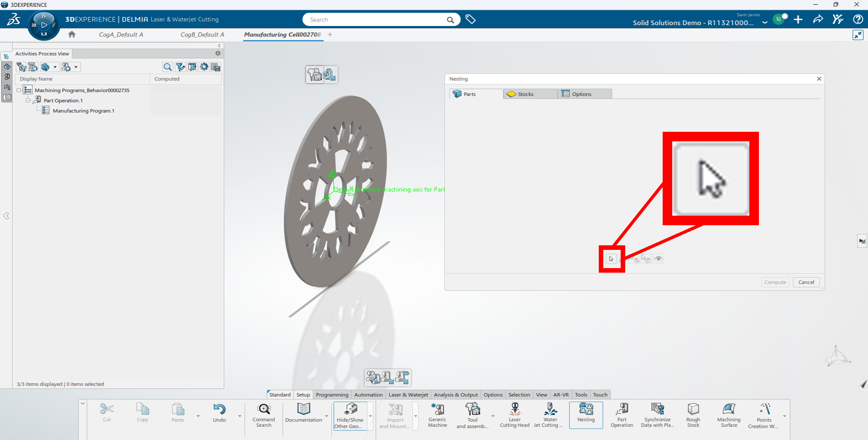Collapse the Part Operation.1 node

28,100
